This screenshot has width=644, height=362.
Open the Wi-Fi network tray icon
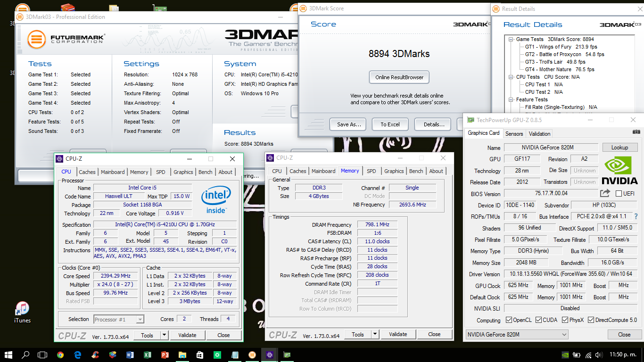(x=588, y=355)
